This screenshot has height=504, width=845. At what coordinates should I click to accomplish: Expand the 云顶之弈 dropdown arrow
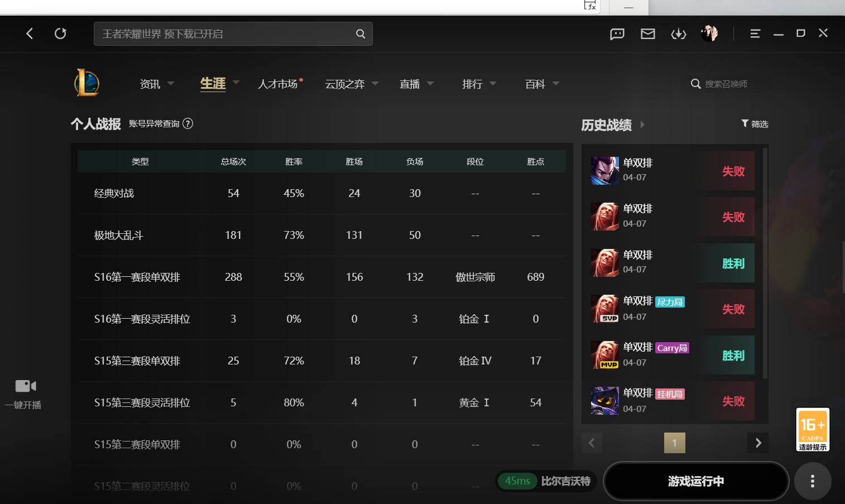375,83
